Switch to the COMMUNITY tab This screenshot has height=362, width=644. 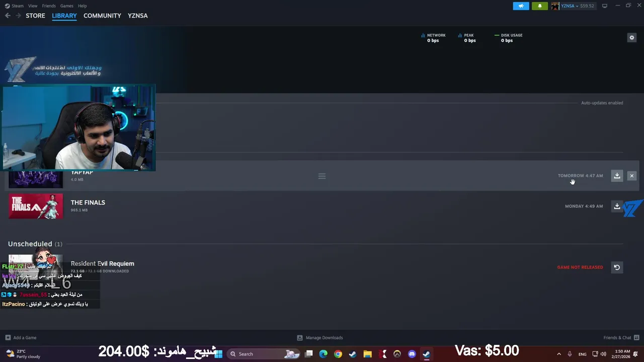click(102, 16)
